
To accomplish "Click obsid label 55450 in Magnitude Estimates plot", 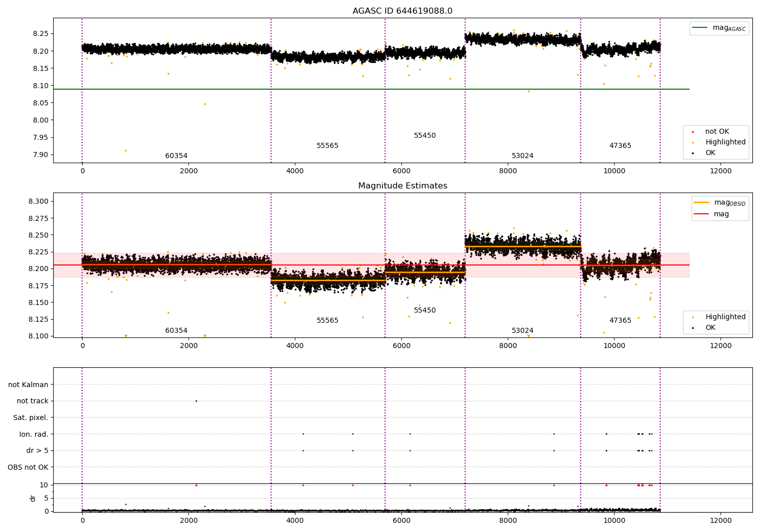I will tap(425, 311).
